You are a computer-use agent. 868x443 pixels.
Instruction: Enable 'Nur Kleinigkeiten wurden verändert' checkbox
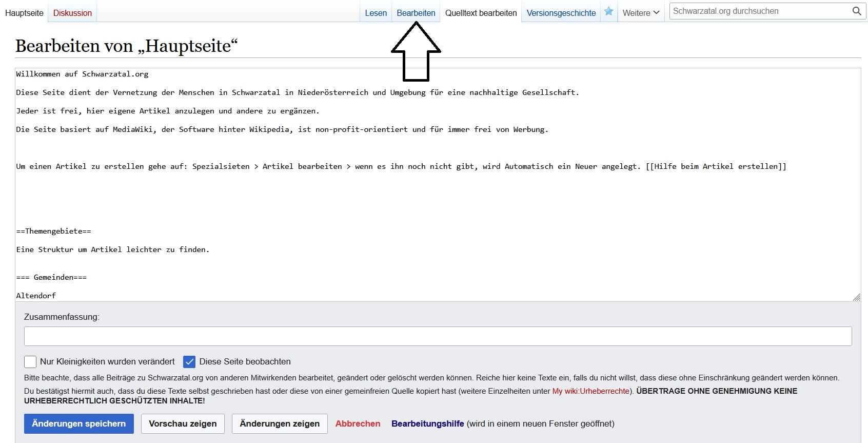tap(30, 362)
